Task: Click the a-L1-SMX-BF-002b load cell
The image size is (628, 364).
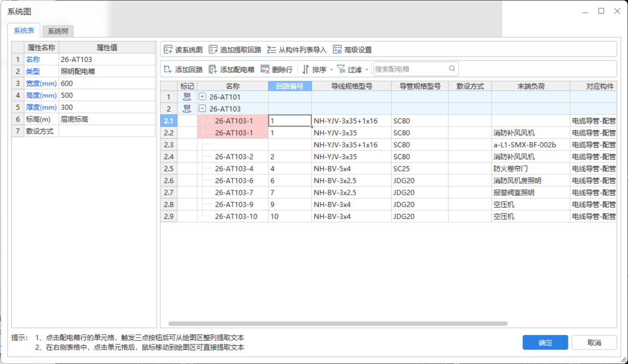Action: coord(531,145)
